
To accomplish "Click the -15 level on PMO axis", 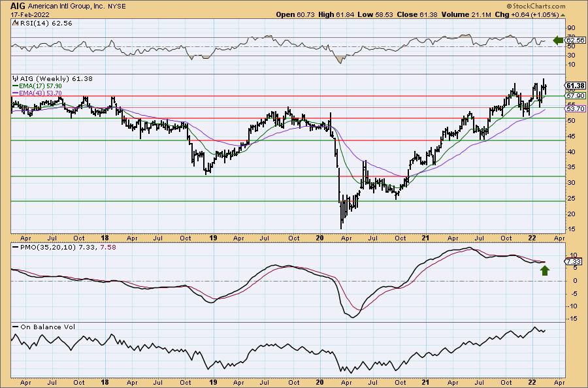I will tap(572, 318).
